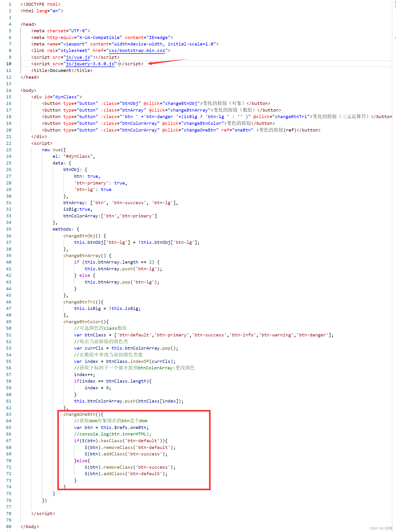Click line number 63 in the gutter
Screen dimensions: 396x532
pos(9,414)
